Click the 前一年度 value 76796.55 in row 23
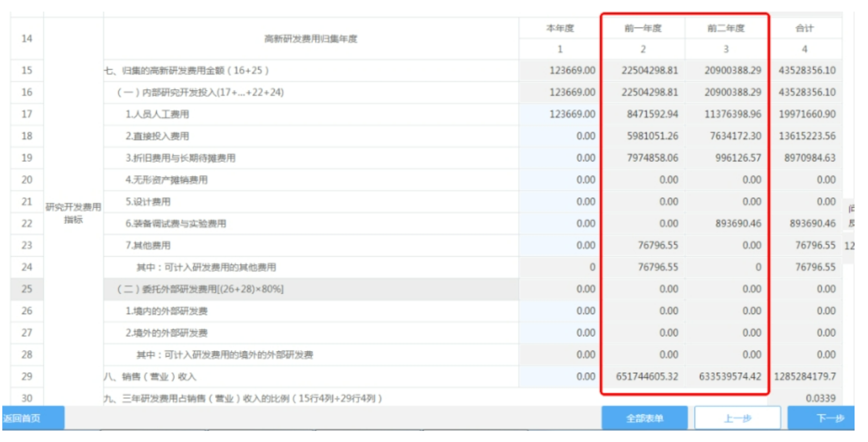Viewport: 868px width, 442px height. pyautogui.click(x=658, y=245)
